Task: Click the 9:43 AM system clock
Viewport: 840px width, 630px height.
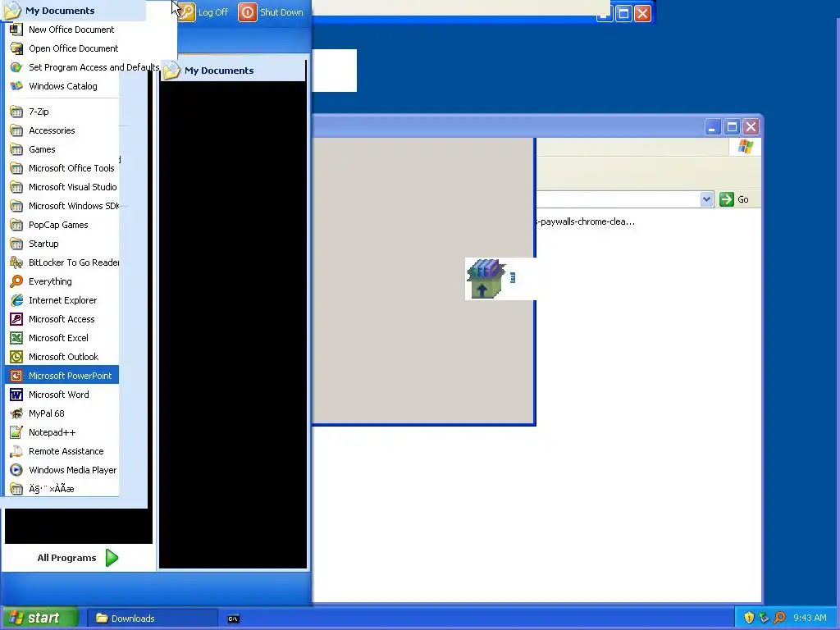Action: pyautogui.click(x=810, y=618)
